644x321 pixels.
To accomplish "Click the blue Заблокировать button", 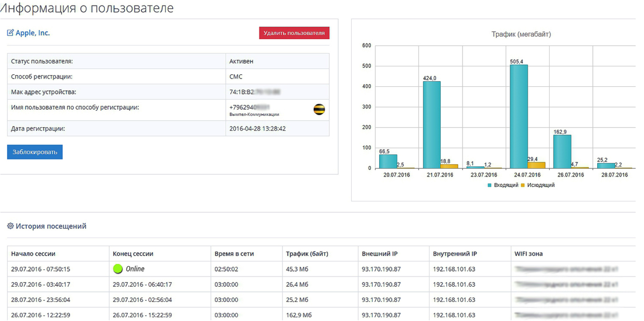I will [x=35, y=152].
